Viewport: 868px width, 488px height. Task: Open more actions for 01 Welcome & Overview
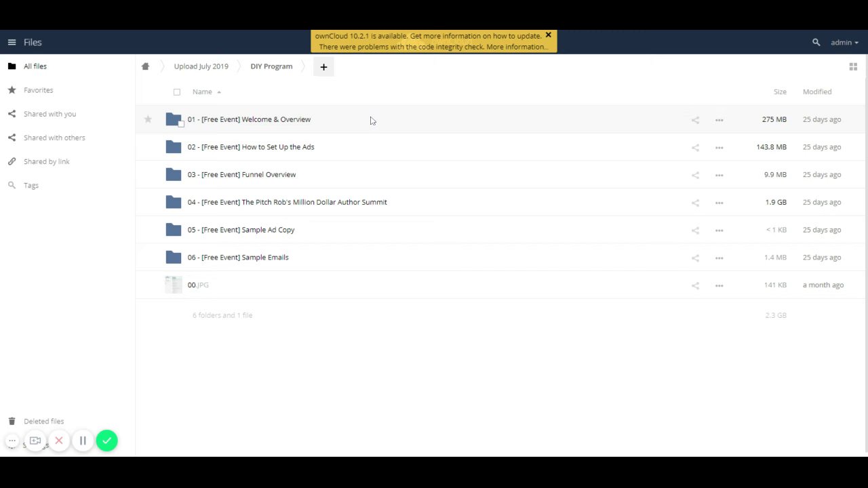tap(719, 120)
